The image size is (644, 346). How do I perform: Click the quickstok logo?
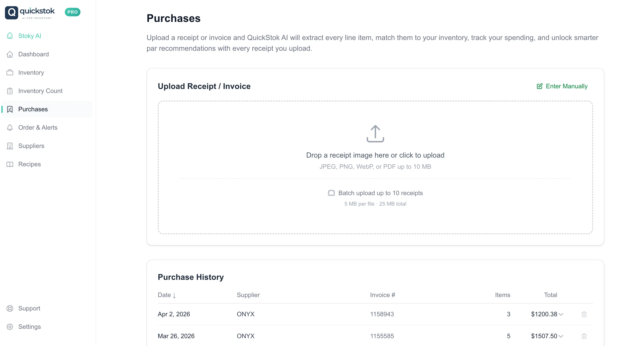click(x=30, y=12)
